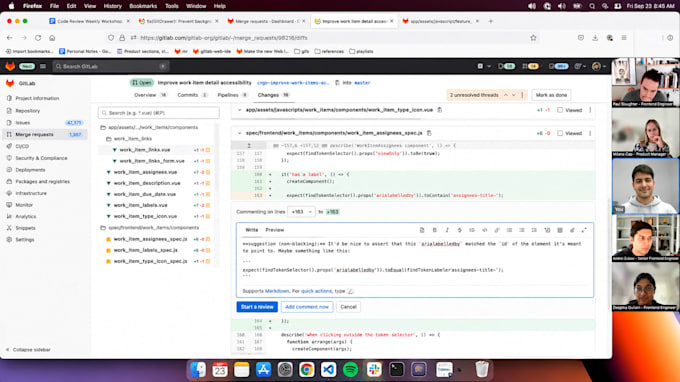Select the Write tab in comment editor
The image size is (680, 382).
(252, 230)
